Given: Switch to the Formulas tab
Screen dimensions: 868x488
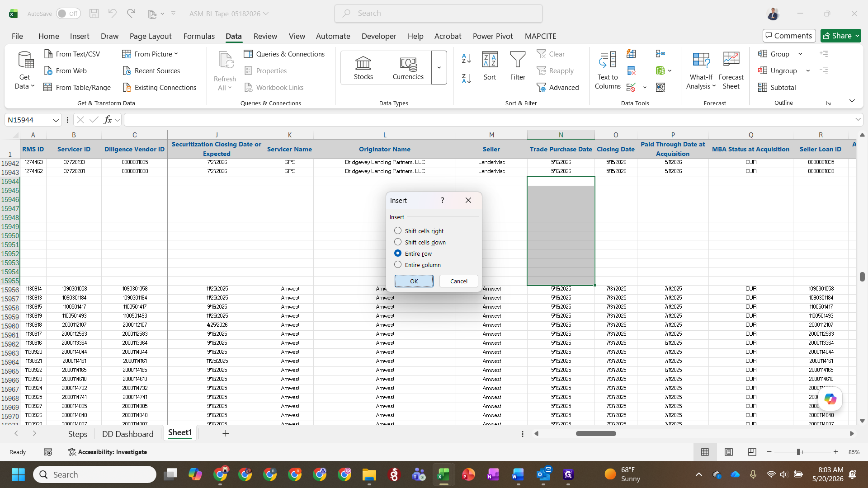Looking at the screenshot, I should (x=199, y=36).
